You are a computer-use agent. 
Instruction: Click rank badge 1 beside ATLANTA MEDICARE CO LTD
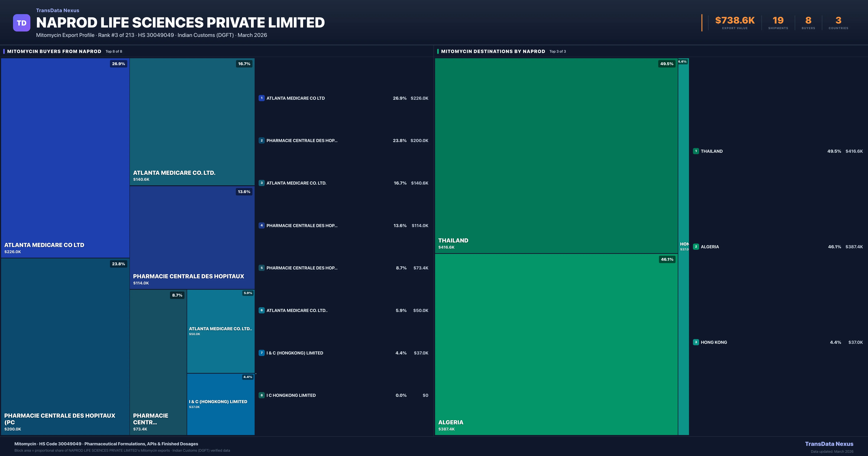click(261, 98)
